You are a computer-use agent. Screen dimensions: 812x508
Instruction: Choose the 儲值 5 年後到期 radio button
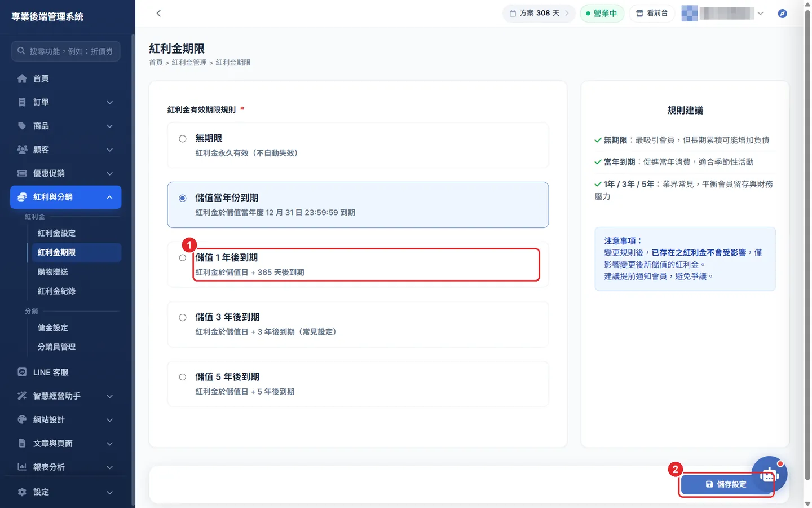click(x=183, y=377)
